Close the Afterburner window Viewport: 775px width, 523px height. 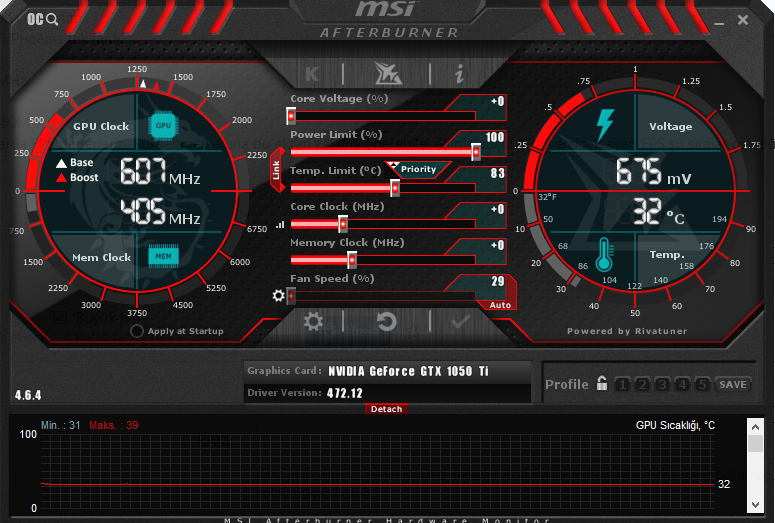tap(742, 20)
